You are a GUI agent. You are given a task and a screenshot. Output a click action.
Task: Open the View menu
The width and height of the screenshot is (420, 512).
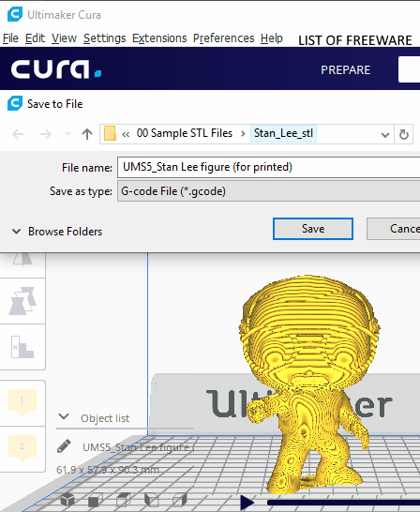point(64,38)
